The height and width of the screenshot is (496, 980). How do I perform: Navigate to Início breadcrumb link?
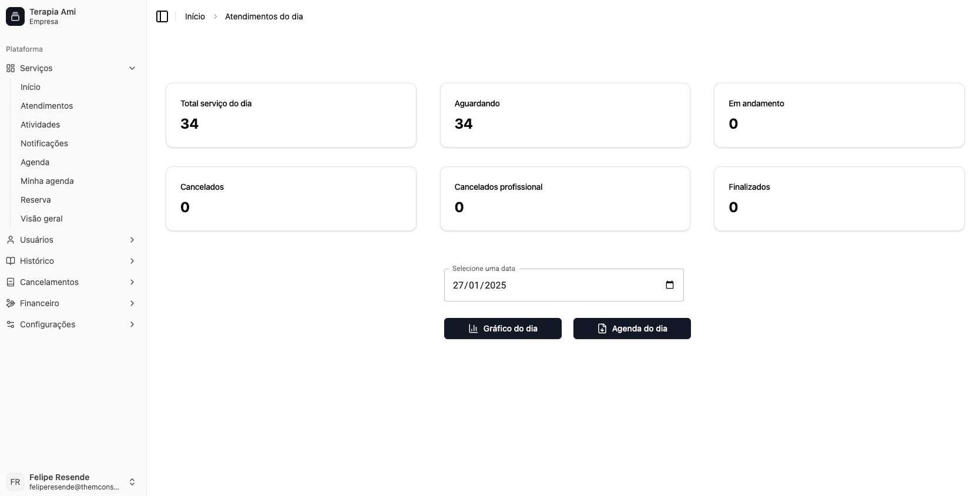pos(195,16)
